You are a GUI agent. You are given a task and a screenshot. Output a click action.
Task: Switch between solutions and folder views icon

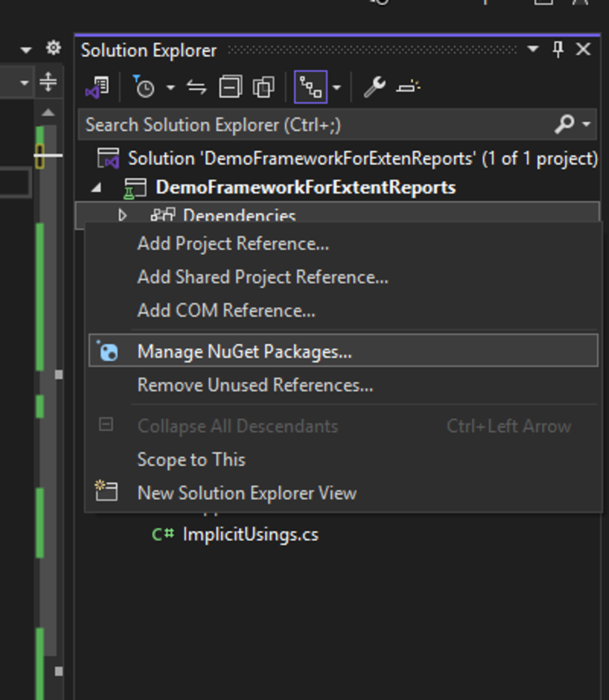click(x=97, y=87)
